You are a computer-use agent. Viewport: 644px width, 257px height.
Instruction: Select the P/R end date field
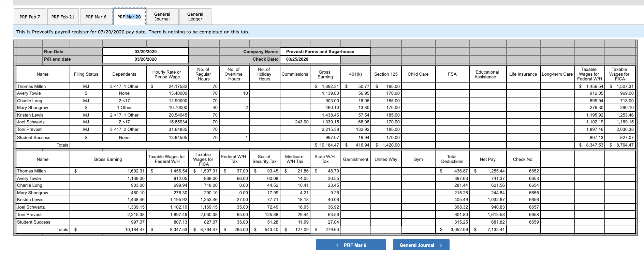pos(146,59)
